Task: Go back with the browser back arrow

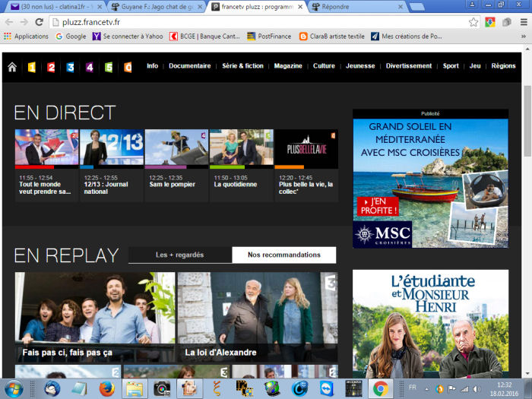Action: [9, 22]
